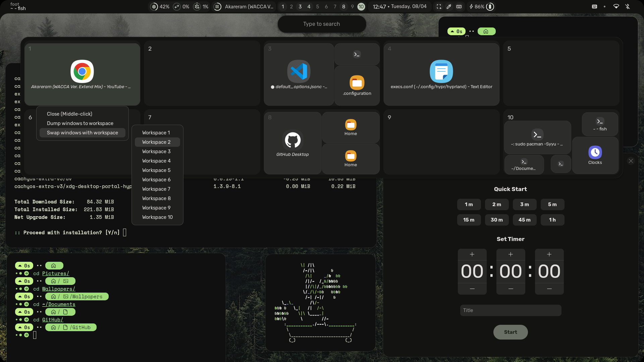Switch to workspace 3 in the top bar
The width and height of the screenshot is (644, 362).
coord(300,6)
